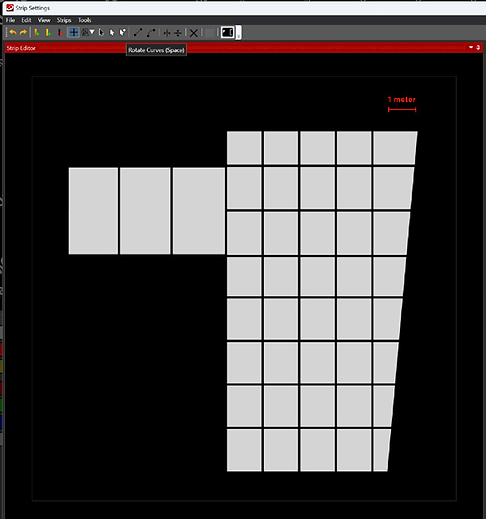Viewport: 486px width, 519px height.
Task: Open the dropdown arrow beside view icon
Action: pyautogui.click(x=92, y=32)
